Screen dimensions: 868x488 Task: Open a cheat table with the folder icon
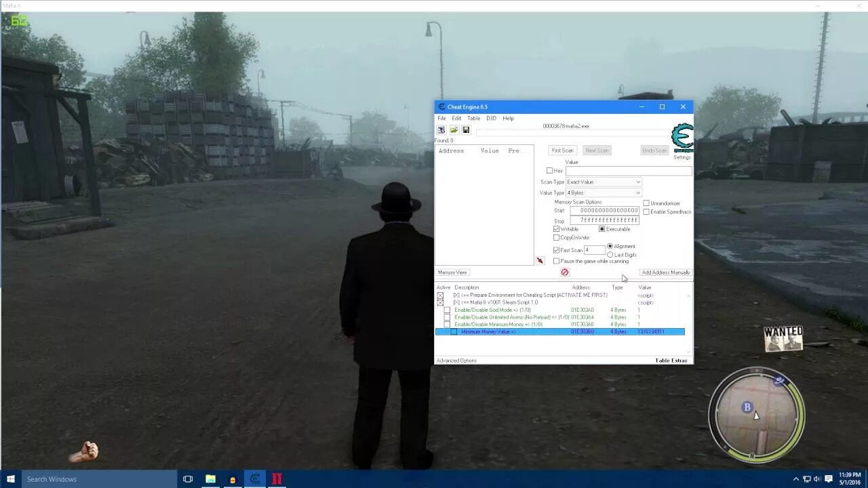click(x=454, y=129)
